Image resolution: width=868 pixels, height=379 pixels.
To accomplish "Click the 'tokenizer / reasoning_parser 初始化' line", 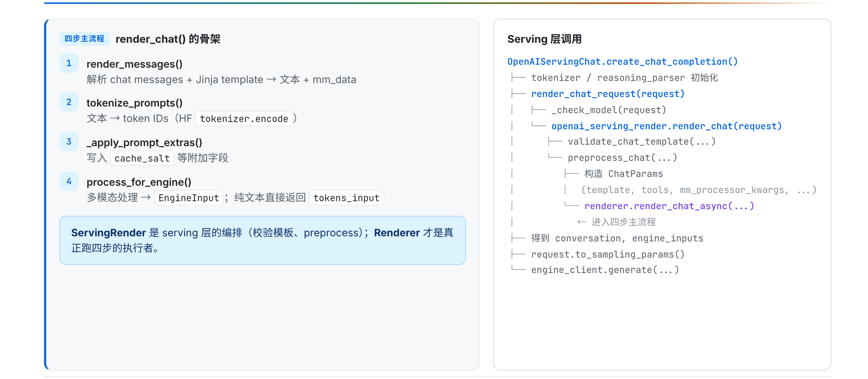I will click(625, 78).
